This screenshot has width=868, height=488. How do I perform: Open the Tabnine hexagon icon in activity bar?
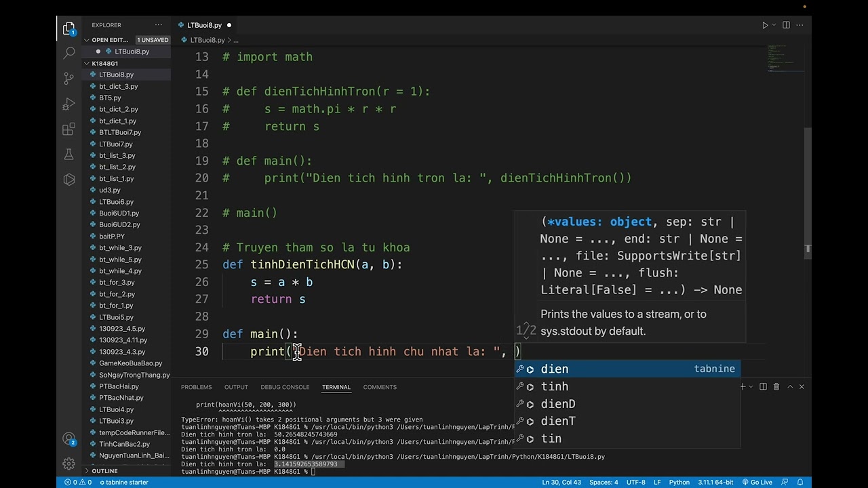click(68, 180)
